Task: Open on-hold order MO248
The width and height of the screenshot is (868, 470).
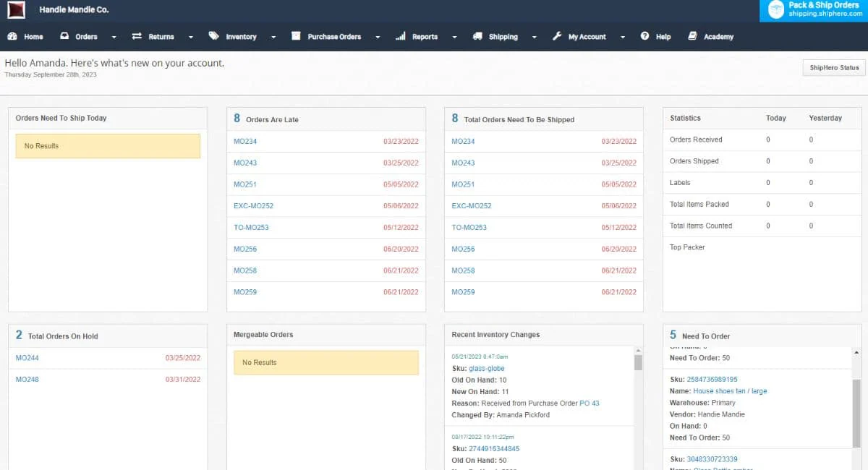Action: click(27, 379)
